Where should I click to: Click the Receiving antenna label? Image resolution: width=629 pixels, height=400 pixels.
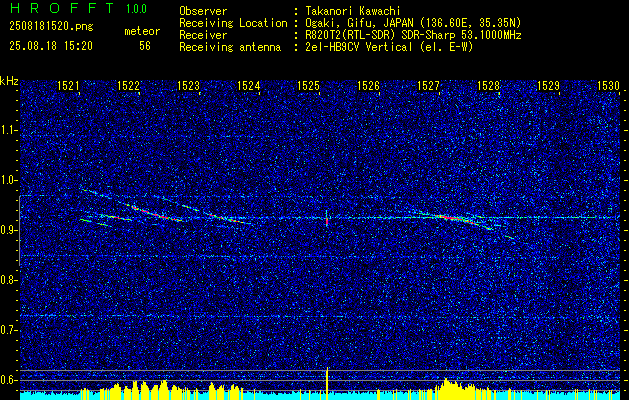click(x=230, y=47)
